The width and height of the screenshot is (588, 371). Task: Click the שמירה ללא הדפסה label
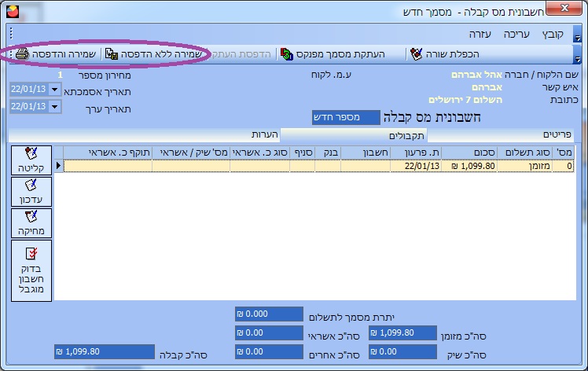pos(162,54)
